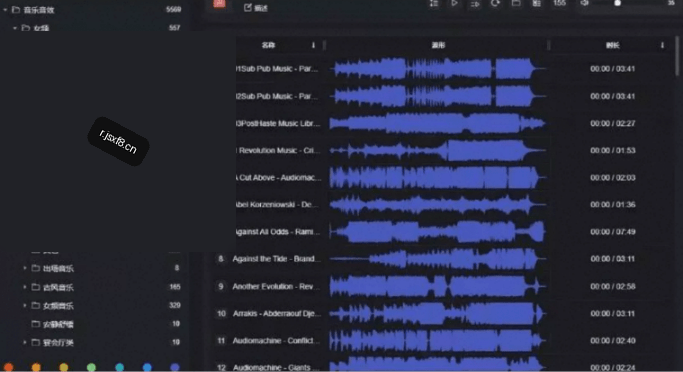
Task: Select track "Audiomachine - Conflict..."
Action: [276, 341]
